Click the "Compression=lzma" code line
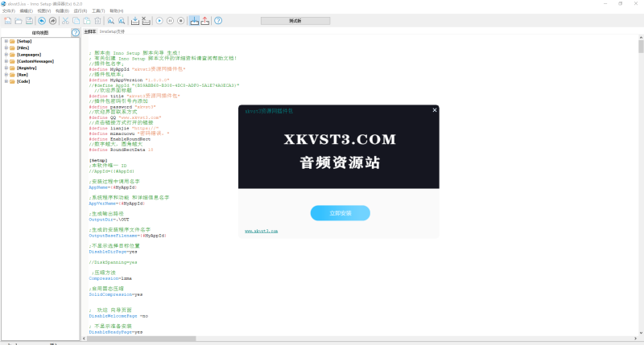 (x=110, y=278)
